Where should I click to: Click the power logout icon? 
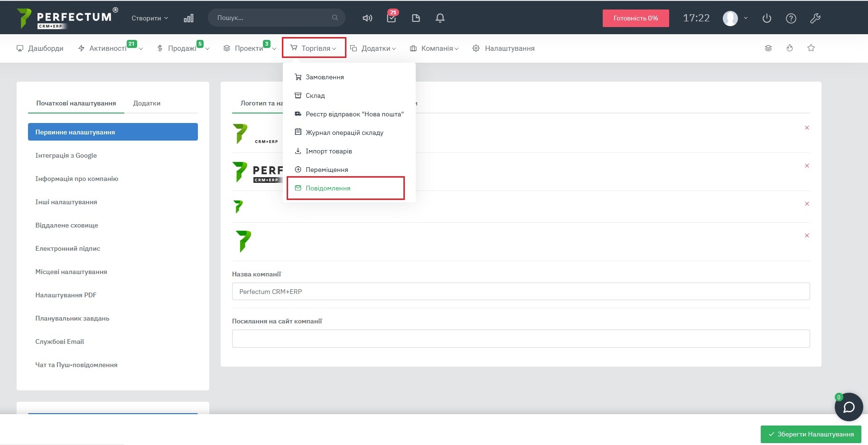(766, 18)
